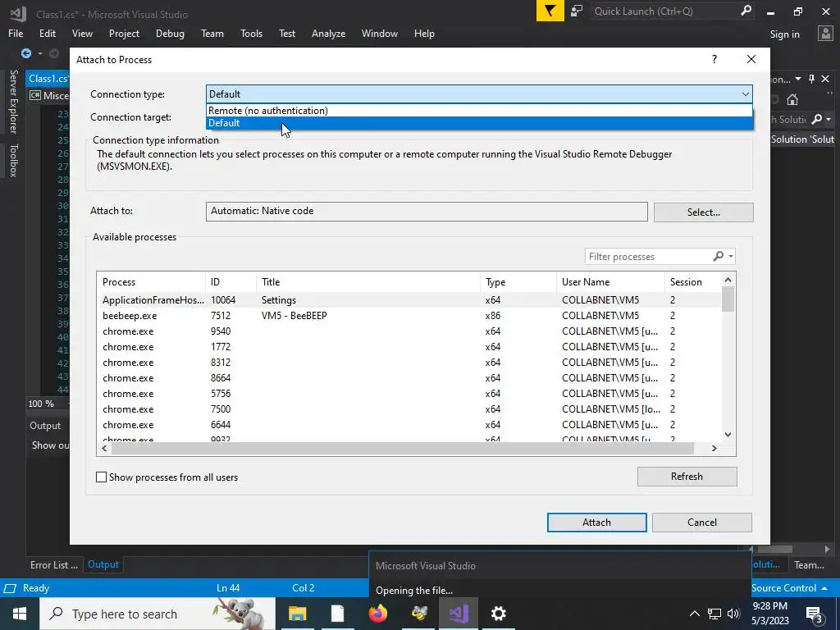The image size is (840, 630).
Task: Open the Server Explorer side tab
Action: (13, 101)
